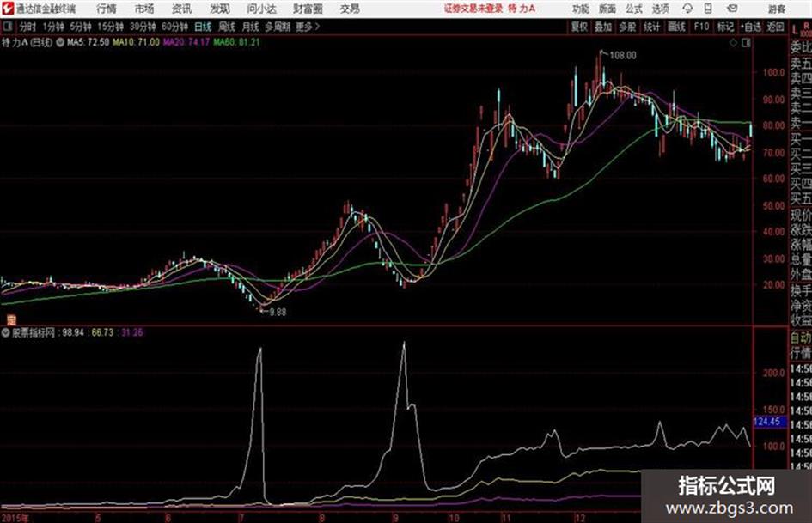Open the 资讯 menu
Viewport: 812px width, 523px height.
coord(182,9)
